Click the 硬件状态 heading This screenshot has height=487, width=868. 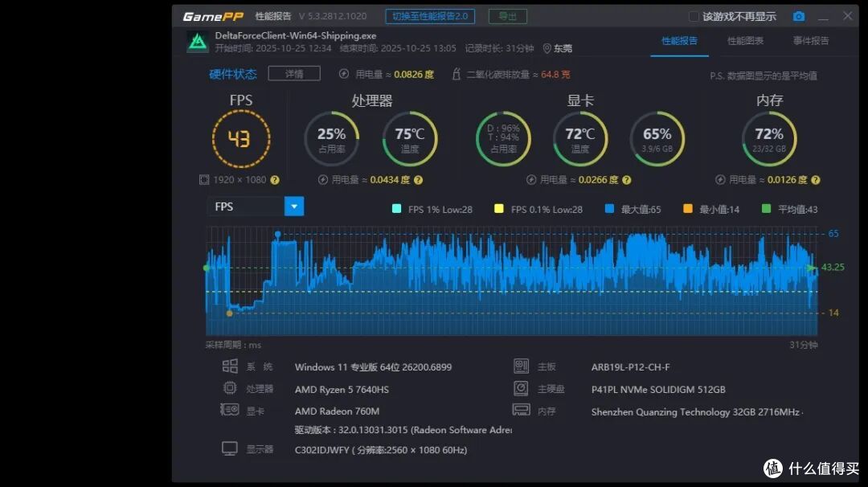[233, 74]
